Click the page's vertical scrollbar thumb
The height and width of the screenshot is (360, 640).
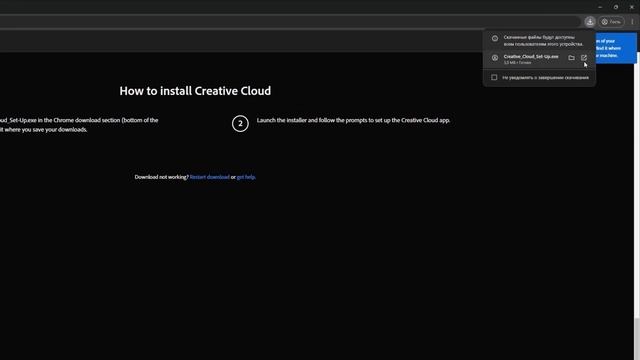(636, 339)
